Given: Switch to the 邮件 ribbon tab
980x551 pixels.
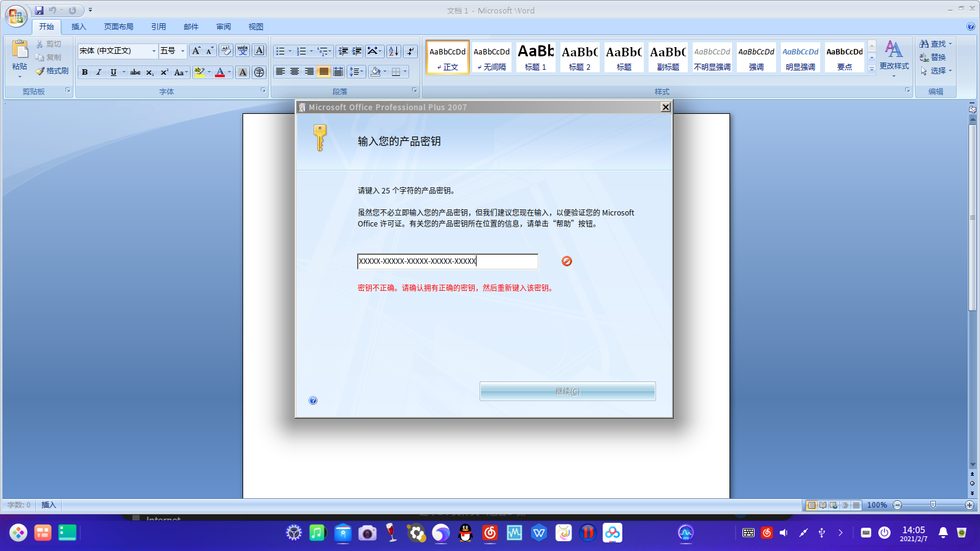Looking at the screenshot, I should pos(191,27).
